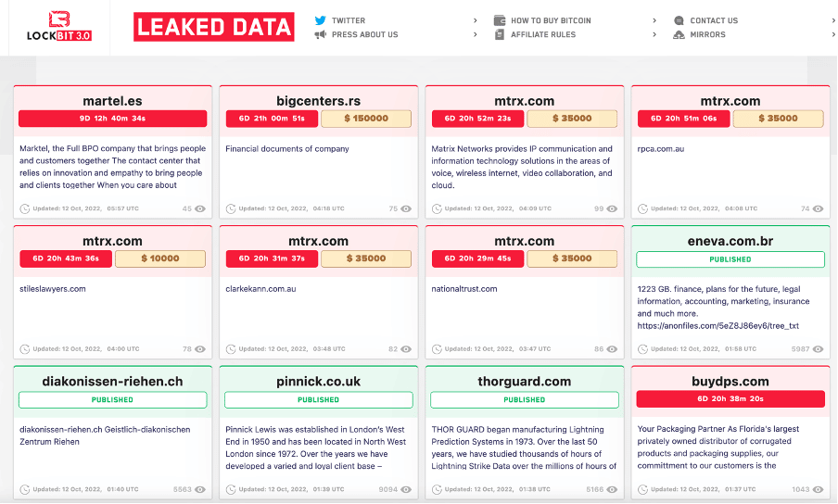
Task: Click the megaphone icon beside Press About Us
Action: [321, 34]
